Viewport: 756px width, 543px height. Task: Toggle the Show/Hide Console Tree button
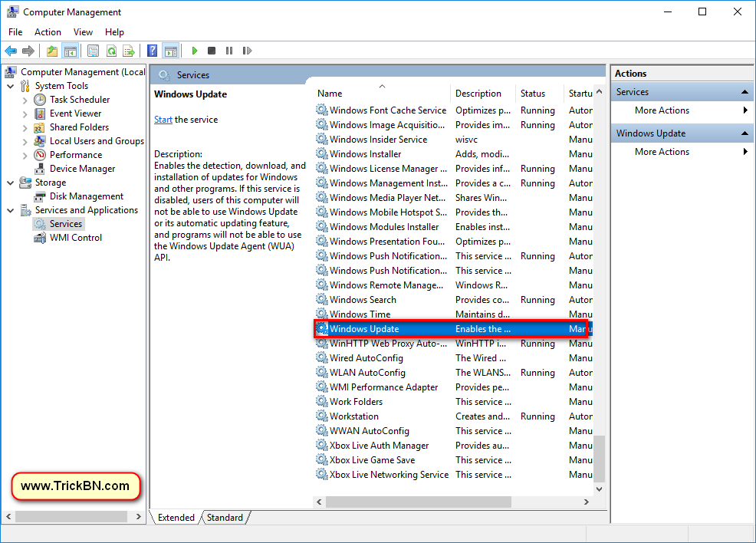click(x=71, y=51)
